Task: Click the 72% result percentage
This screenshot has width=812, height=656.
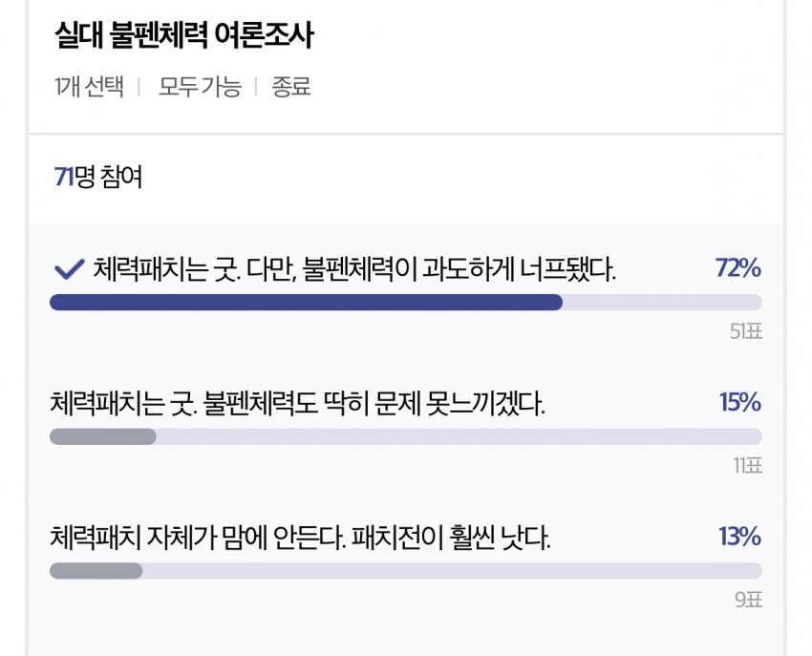Action: [737, 269]
